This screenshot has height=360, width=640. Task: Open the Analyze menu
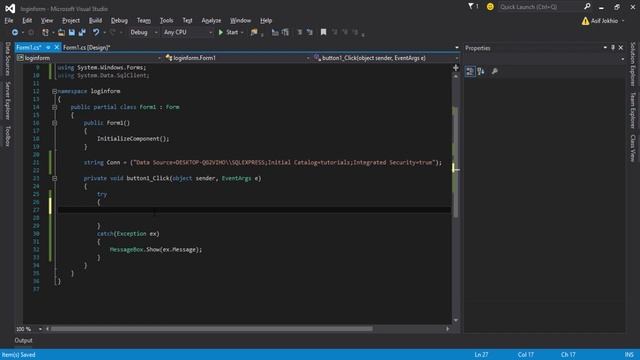[x=211, y=20]
